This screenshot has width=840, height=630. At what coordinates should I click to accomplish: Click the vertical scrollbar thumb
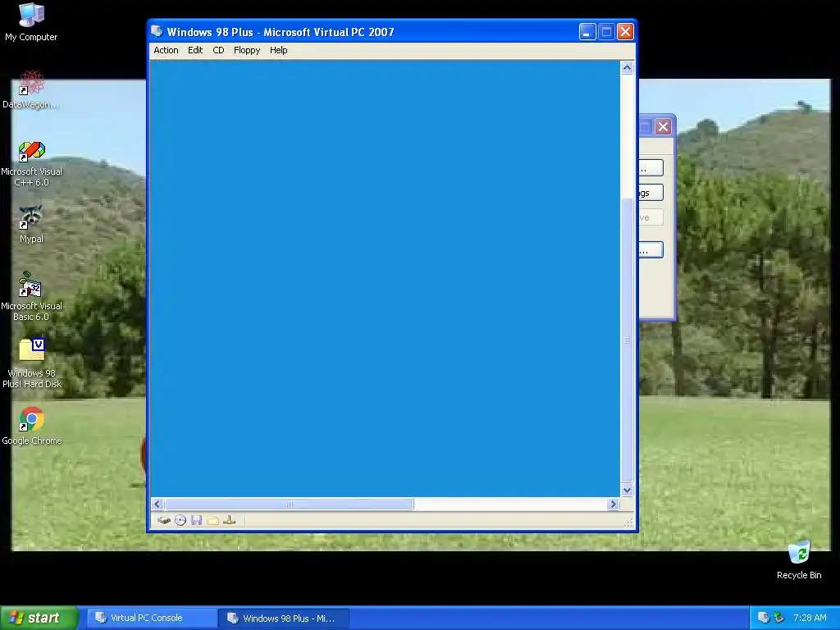point(628,340)
